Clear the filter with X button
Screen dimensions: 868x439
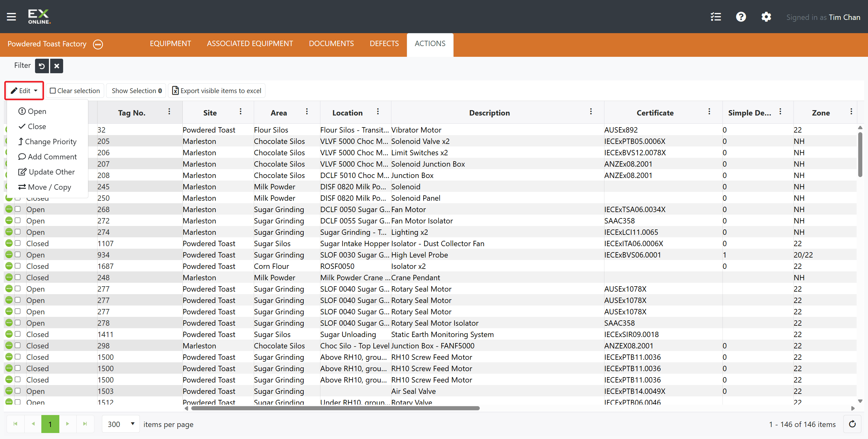[x=56, y=66]
